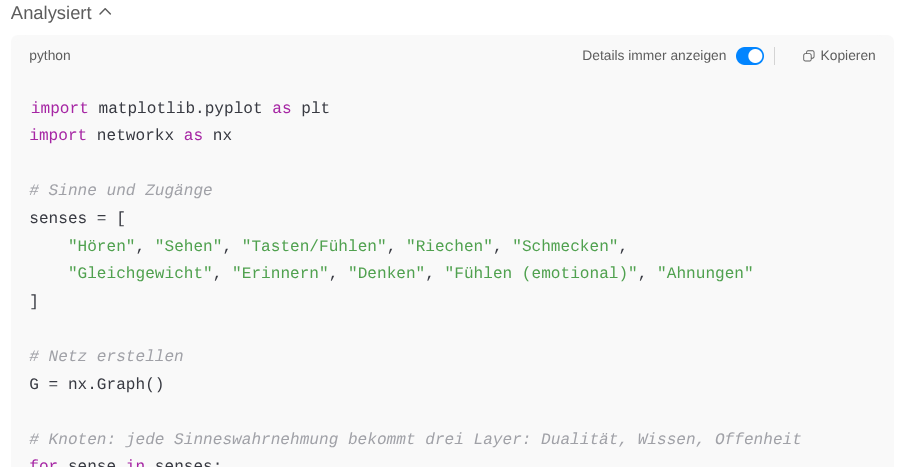Click the "Details immer anzeigen" label
This screenshot has height=467, width=902.
pos(654,56)
